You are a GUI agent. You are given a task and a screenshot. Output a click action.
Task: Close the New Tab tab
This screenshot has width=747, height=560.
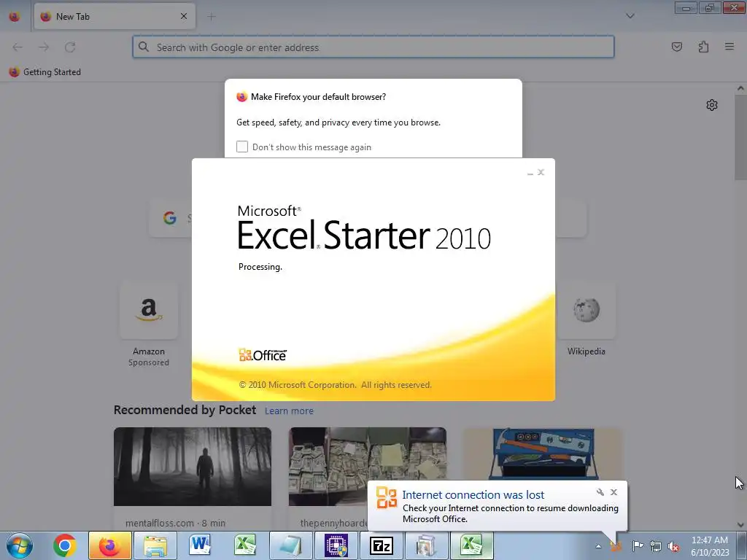pyautogui.click(x=184, y=16)
